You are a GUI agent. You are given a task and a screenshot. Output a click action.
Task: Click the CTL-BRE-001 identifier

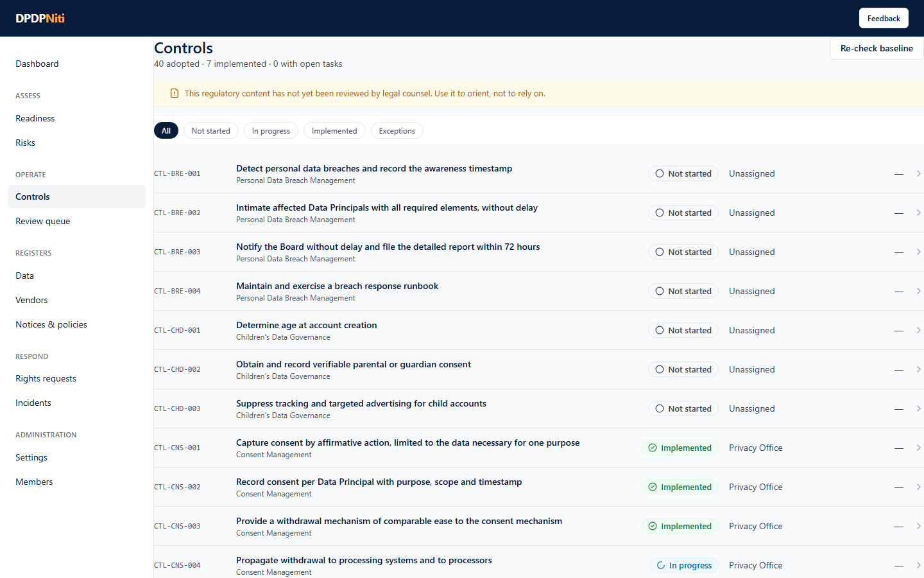pyautogui.click(x=177, y=173)
